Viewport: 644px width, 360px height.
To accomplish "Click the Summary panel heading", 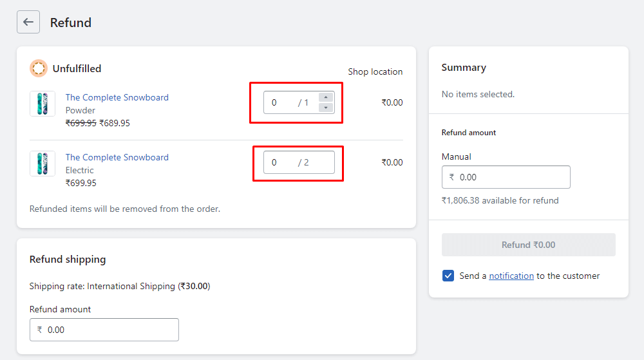I will tap(464, 68).
